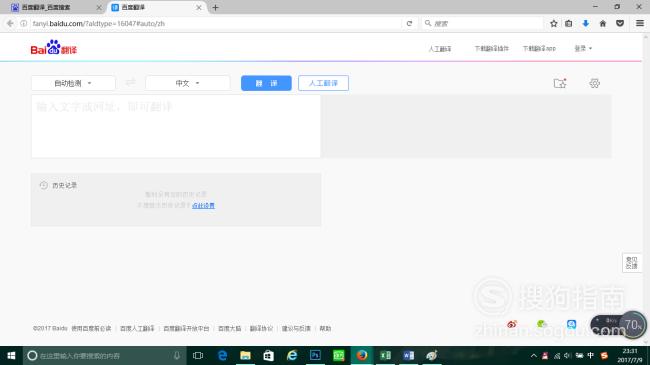
Task: Open Windows Start menu
Action: click(x=11, y=355)
